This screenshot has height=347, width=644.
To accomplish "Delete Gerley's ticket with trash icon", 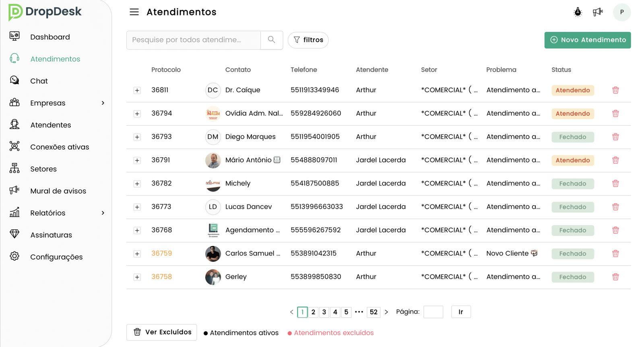I will [x=615, y=277].
